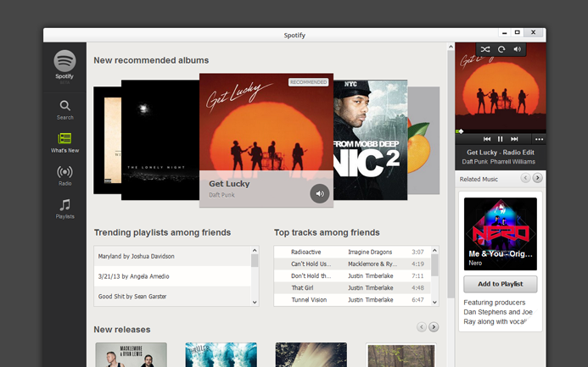Screen dimensions: 588x367
Task: Select the From Mobb Deep album cover
Action: [370, 140]
